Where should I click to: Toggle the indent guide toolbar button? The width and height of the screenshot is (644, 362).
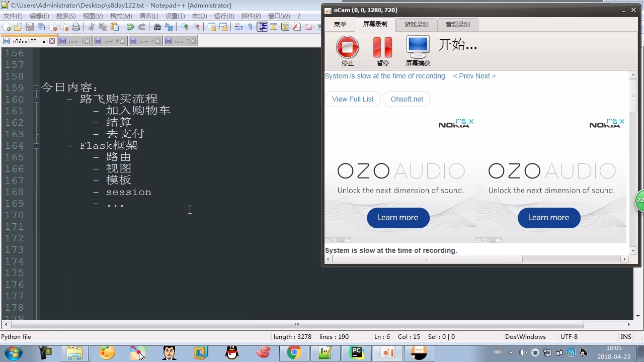[x=262, y=27]
